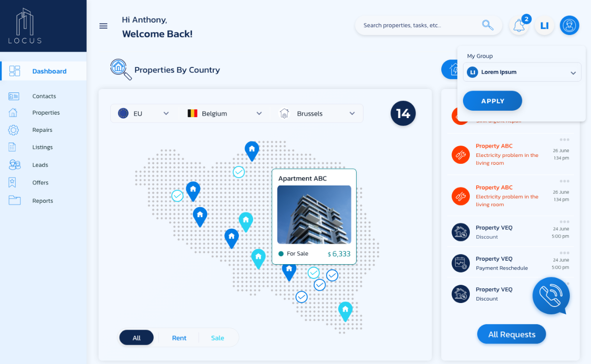Open three-dot menu above 24 June Discount
Viewport: 591px width, 364px height.
tap(564, 222)
